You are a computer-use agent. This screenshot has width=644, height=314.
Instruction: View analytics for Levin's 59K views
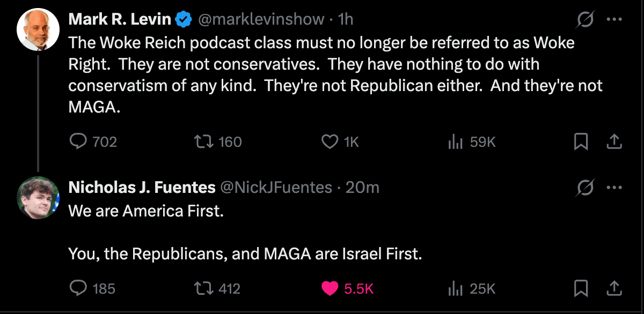point(455,141)
